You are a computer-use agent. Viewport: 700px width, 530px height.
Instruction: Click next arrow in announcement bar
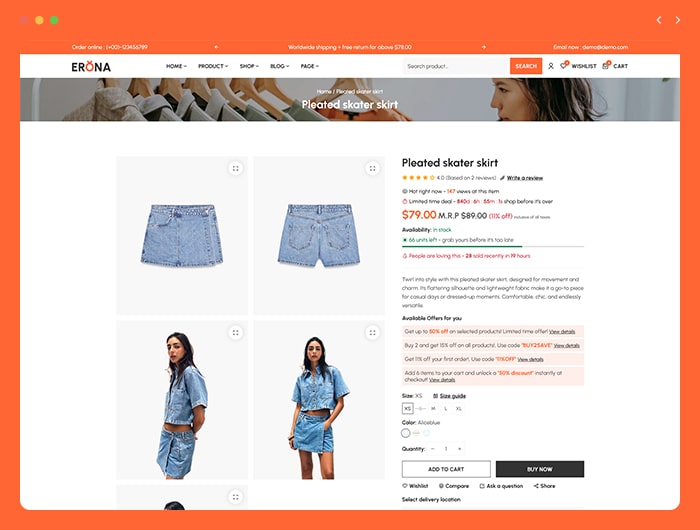(x=483, y=47)
